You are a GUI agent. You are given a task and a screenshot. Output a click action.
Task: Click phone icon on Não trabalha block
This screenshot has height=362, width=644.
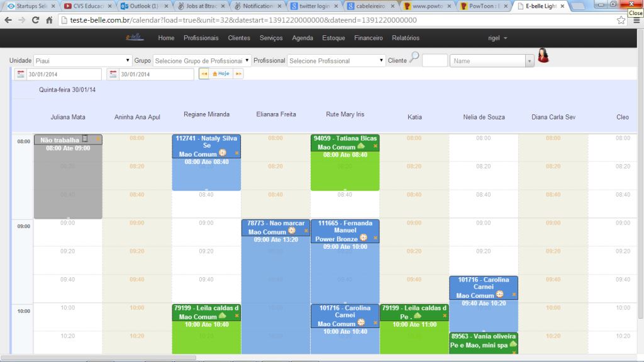click(x=86, y=139)
